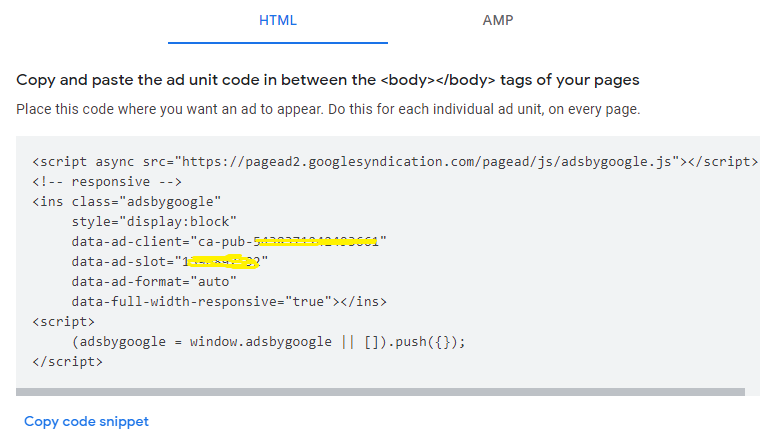Screen dimensions: 778x437
Task: Click the data-ad-format="auto" line
Action: pyautogui.click(x=154, y=282)
